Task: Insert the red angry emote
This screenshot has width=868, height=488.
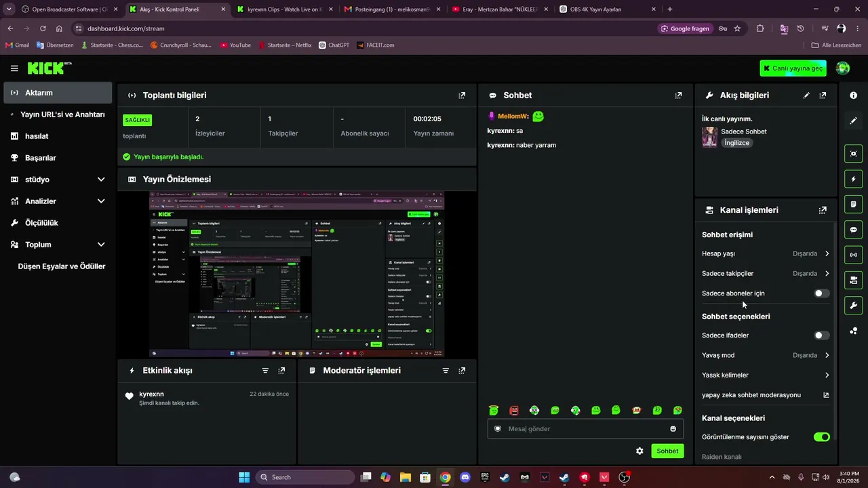Action: click(x=514, y=410)
